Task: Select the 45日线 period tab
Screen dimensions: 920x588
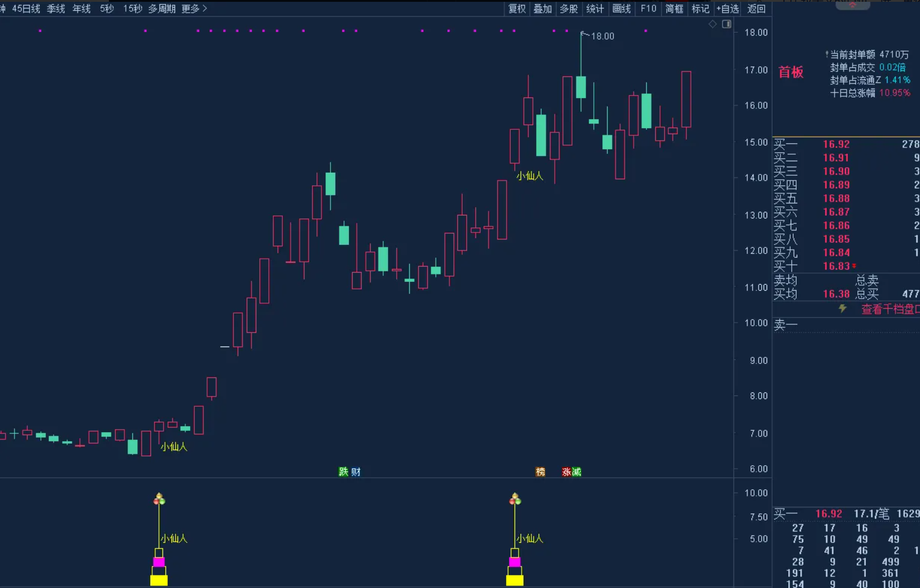Action: coord(26,8)
